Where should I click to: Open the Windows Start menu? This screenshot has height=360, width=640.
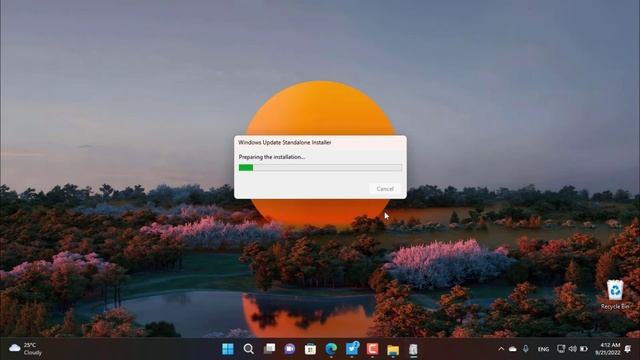pyautogui.click(x=228, y=349)
